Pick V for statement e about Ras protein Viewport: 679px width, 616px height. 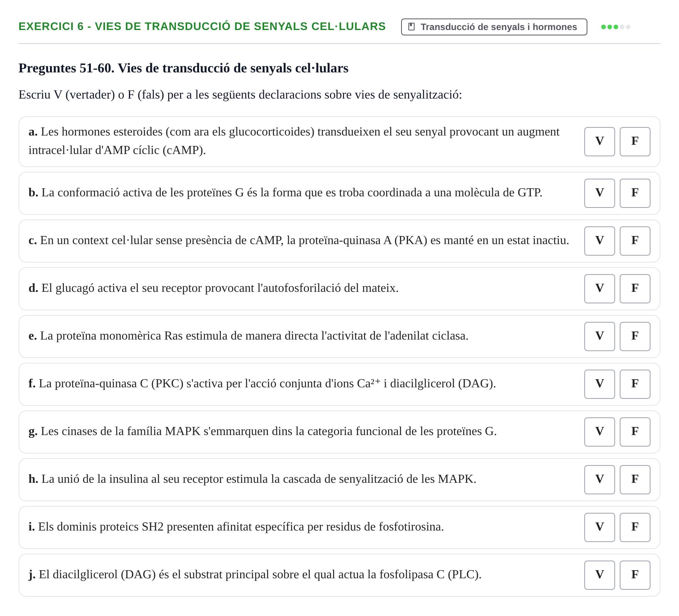[599, 336]
